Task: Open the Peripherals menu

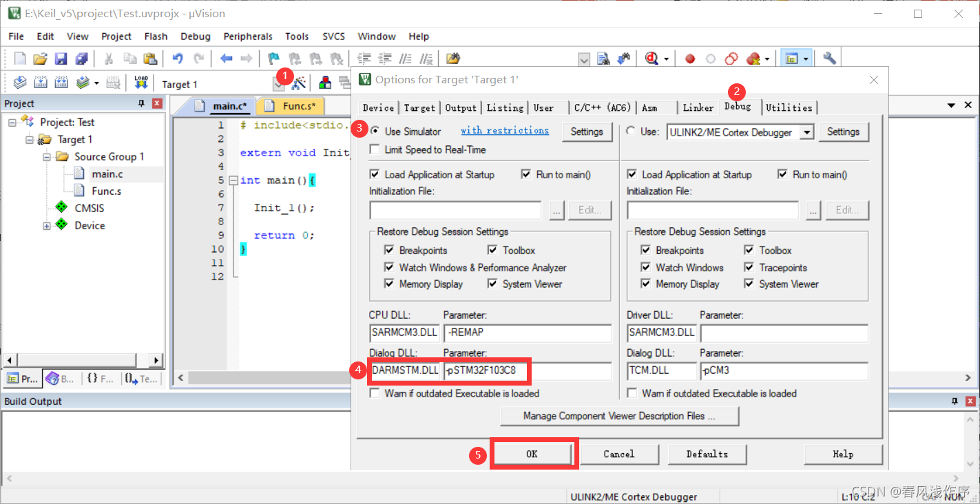Action: tap(248, 36)
